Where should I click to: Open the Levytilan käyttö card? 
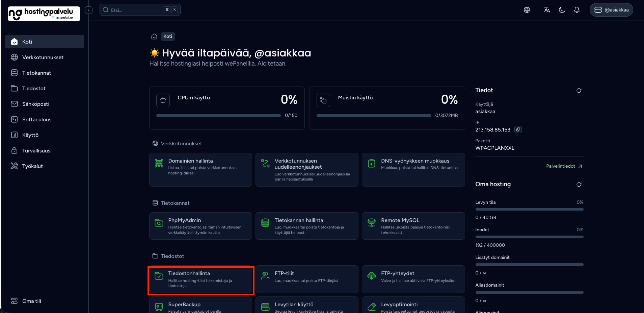[307, 305]
